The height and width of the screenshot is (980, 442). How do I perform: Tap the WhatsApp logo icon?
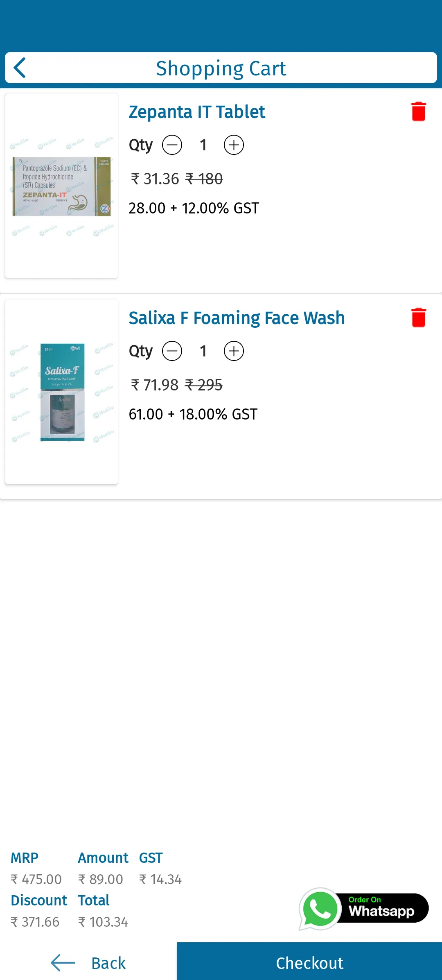coord(320,909)
